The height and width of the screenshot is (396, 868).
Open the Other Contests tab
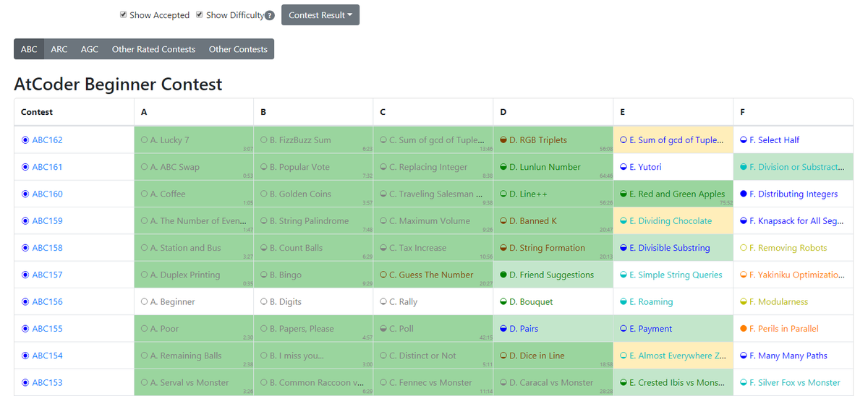pos(238,49)
